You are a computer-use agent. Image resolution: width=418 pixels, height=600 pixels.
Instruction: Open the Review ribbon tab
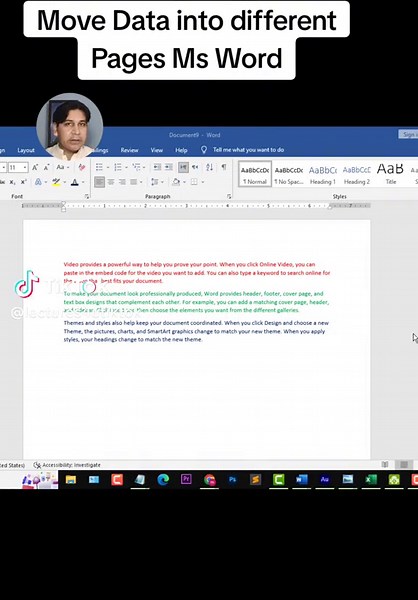[x=129, y=150]
